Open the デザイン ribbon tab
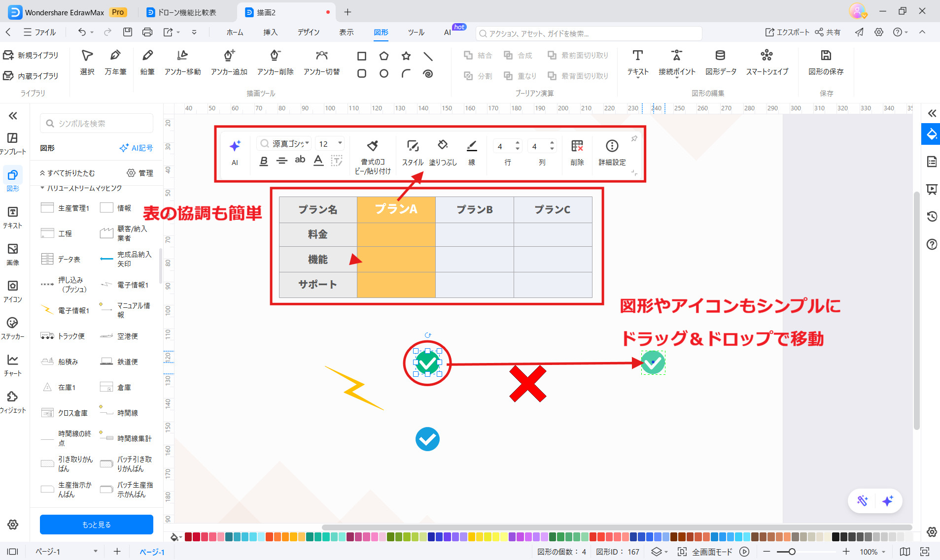 308,32
